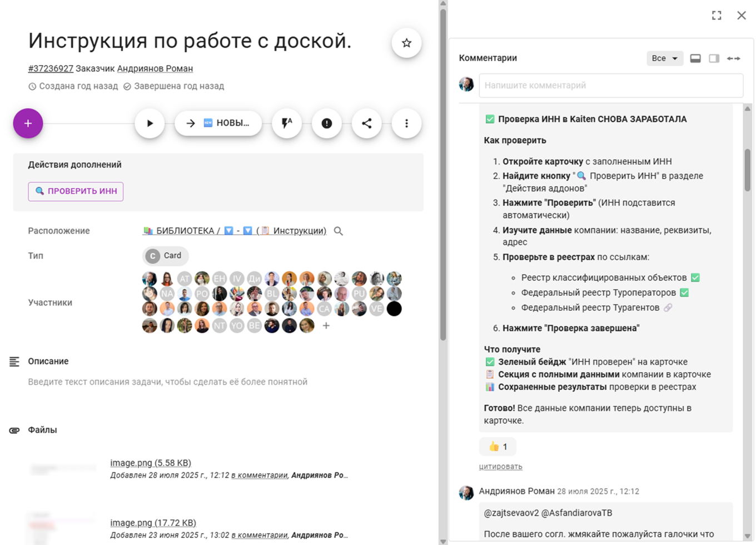This screenshot has width=756, height=545.
Task: Toggle comments panel width with arrows icon
Action: pyautogui.click(x=734, y=58)
